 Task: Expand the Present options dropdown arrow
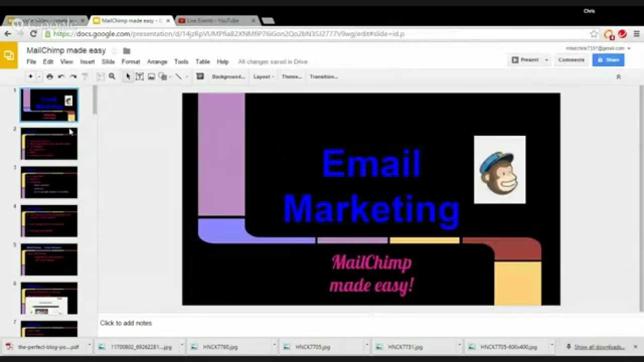[546, 60]
